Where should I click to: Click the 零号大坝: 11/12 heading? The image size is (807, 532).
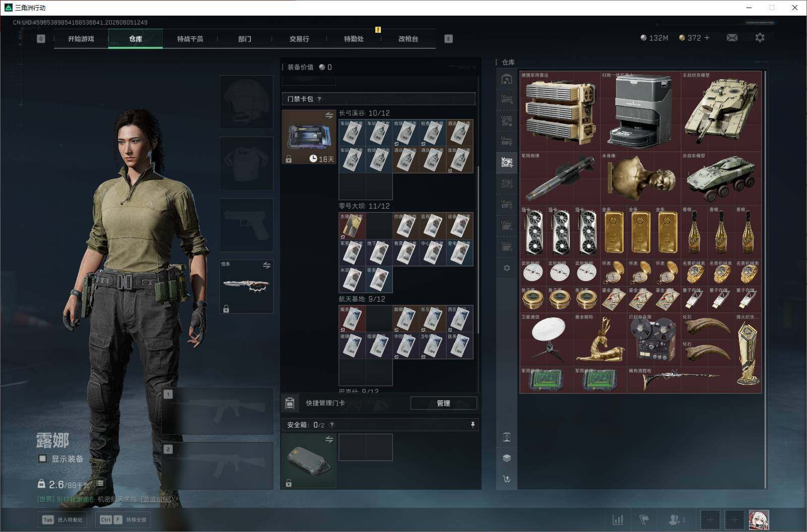click(x=364, y=206)
